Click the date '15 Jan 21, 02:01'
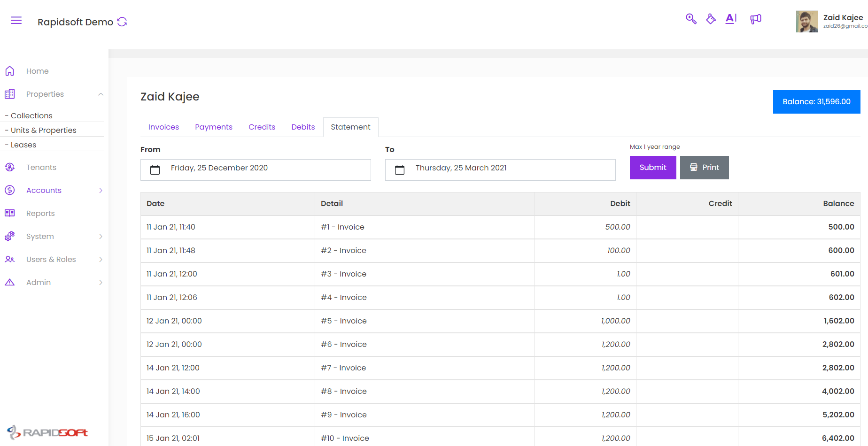Viewport: 868px width, 446px height. pos(173,438)
